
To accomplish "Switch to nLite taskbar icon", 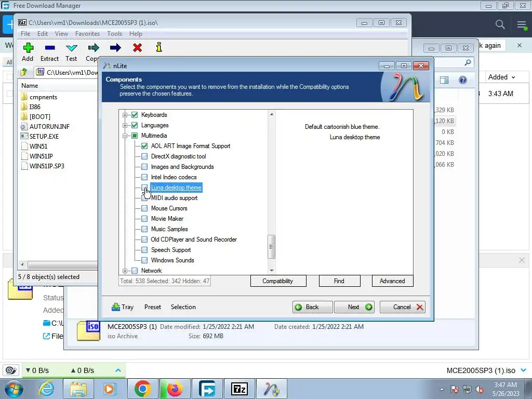I will 271,389.
